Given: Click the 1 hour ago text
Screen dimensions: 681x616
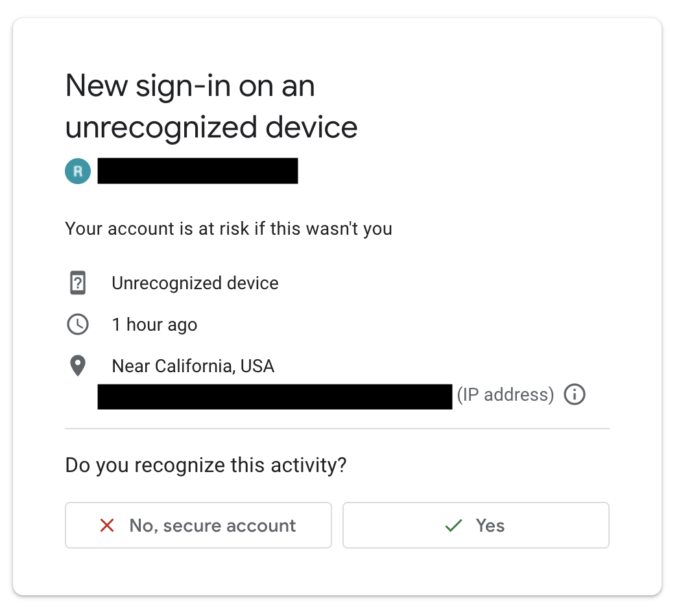Looking at the screenshot, I should click(x=154, y=325).
